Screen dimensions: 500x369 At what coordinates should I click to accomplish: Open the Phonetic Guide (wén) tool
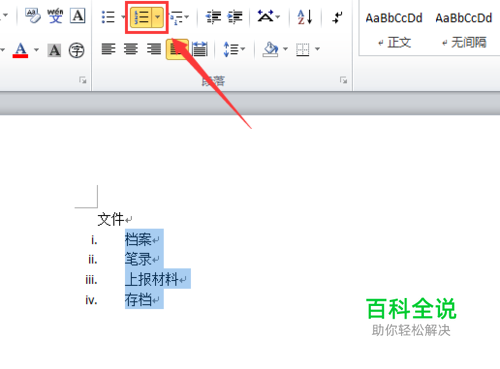(55, 16)
